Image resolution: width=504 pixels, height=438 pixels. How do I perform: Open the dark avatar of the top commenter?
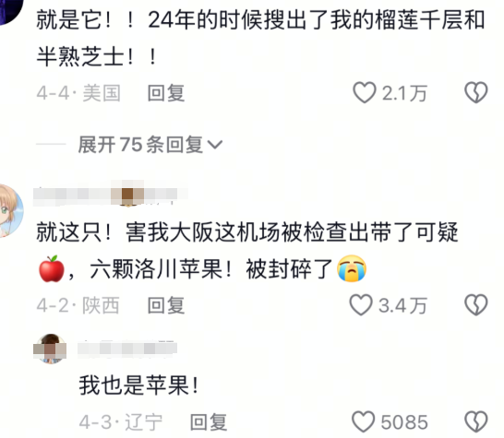(x=9, y=11)
